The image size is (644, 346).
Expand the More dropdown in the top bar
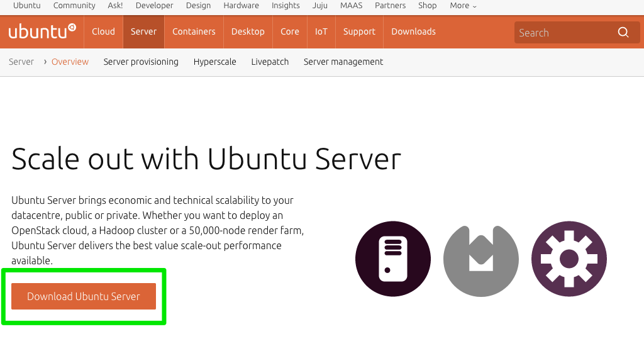click(463, 6)
